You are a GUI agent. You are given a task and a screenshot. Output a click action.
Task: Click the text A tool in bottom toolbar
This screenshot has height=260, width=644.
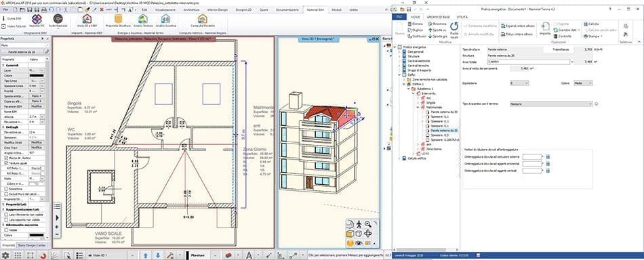(249, 255)
